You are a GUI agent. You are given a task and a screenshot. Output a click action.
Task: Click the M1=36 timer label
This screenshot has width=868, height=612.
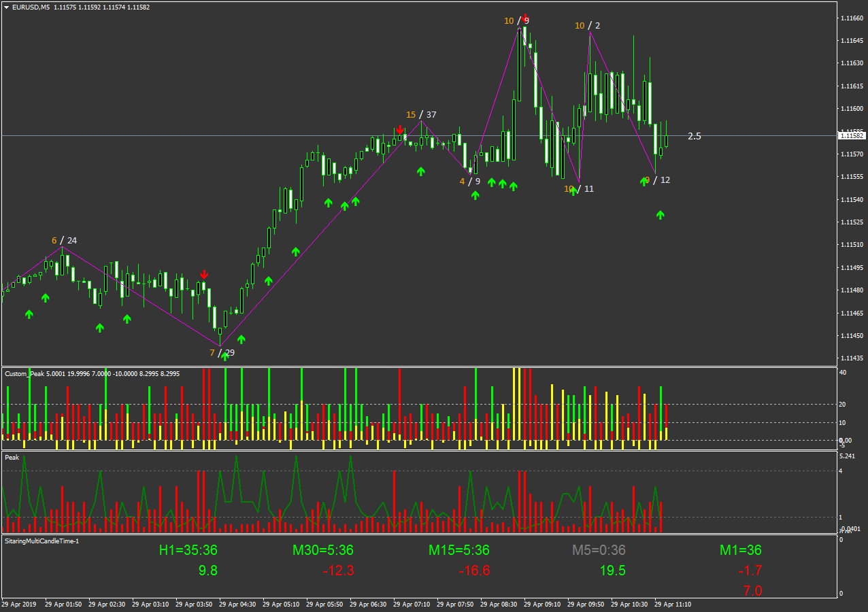(x=741, y=550)
